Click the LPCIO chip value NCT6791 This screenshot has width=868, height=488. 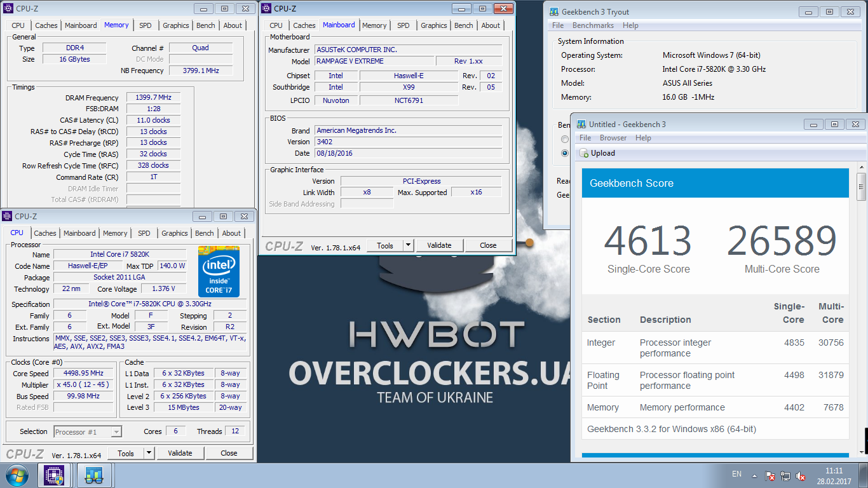(x=409, y=100)
